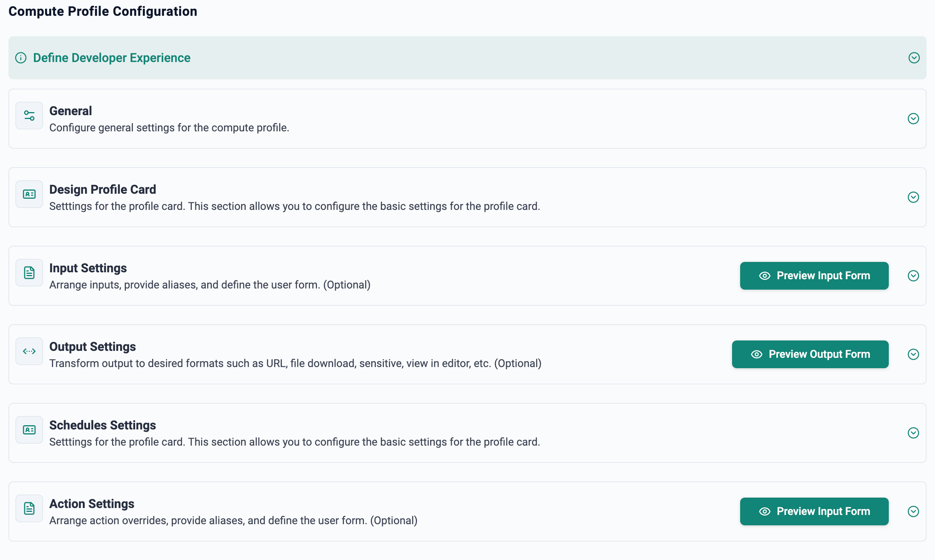Expand the General section chevron
This screenshot has height=560, width=935.
coord(913,119)
